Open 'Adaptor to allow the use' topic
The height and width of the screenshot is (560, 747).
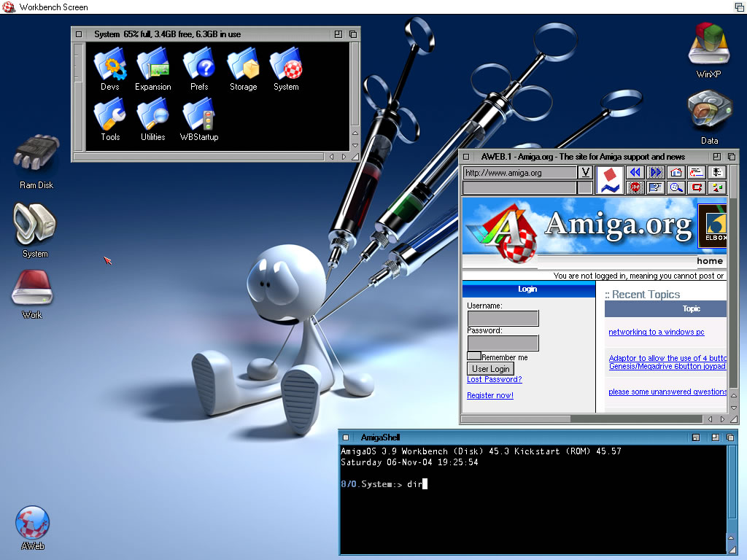(667, 362)
